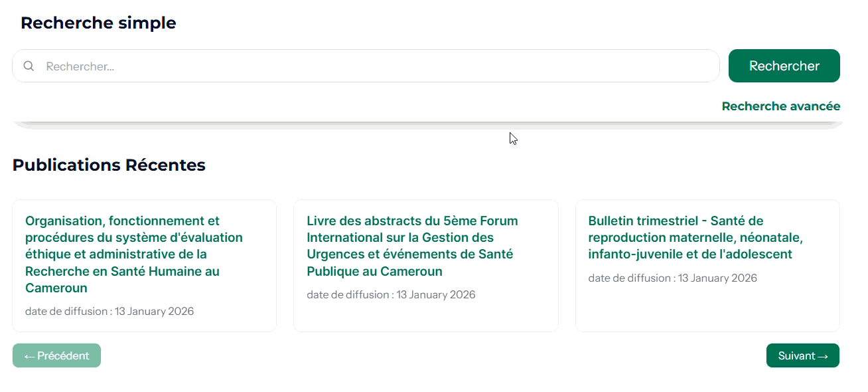Focus the Rechercher... search text field
Viewport: 868px width, 392px height.
378,66
